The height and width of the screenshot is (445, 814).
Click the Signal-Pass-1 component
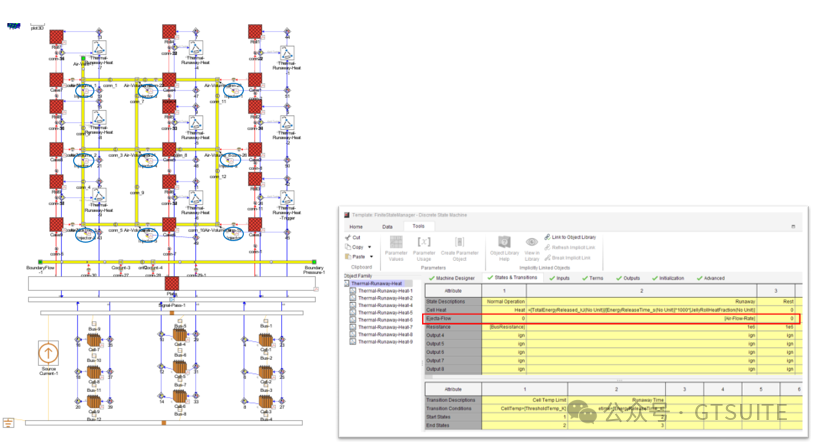point(172,300)
